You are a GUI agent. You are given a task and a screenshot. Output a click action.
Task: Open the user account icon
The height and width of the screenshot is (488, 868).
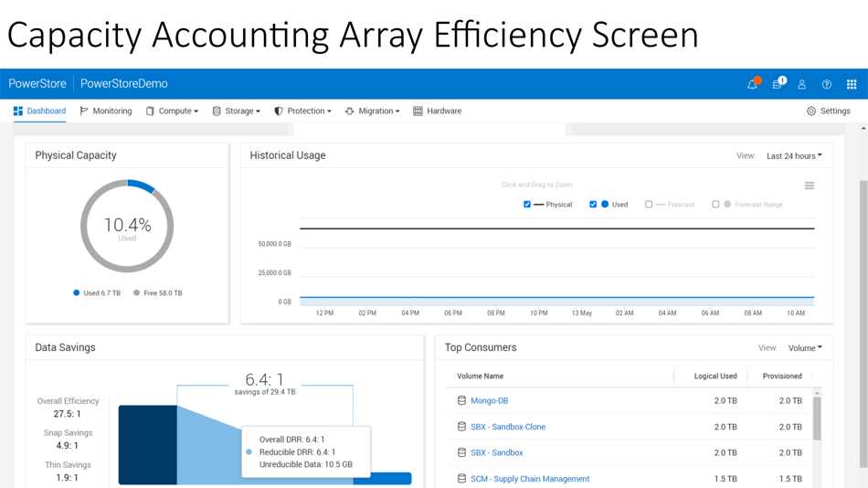click(x=802, y=84)
